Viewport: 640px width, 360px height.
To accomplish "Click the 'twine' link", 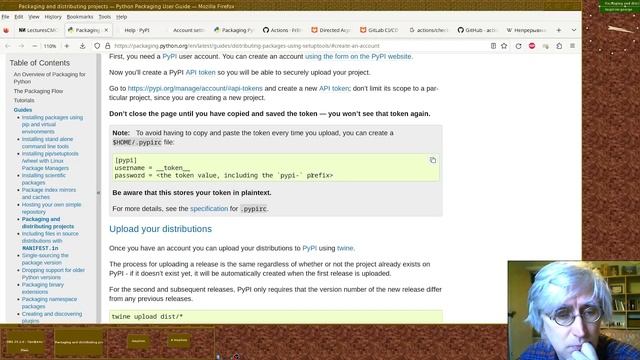I will coord(345,248).
